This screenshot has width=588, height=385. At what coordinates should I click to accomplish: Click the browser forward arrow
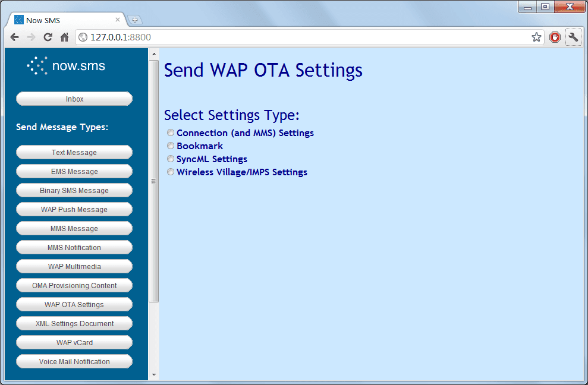(31, 37)
